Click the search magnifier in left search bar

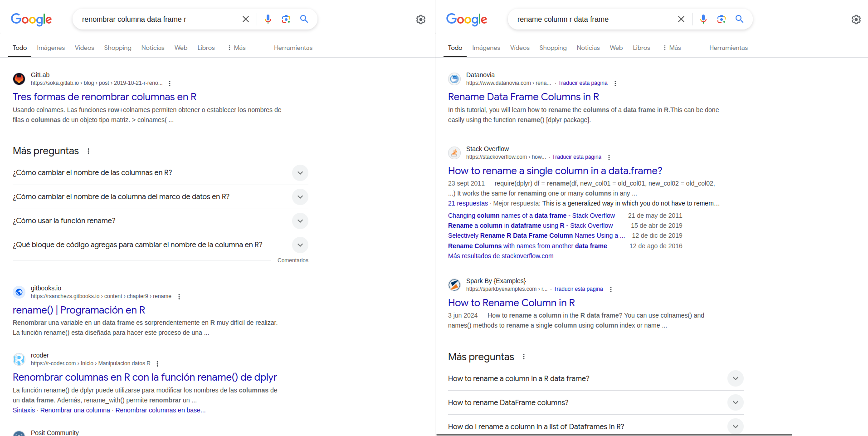(x=304, y=19)
